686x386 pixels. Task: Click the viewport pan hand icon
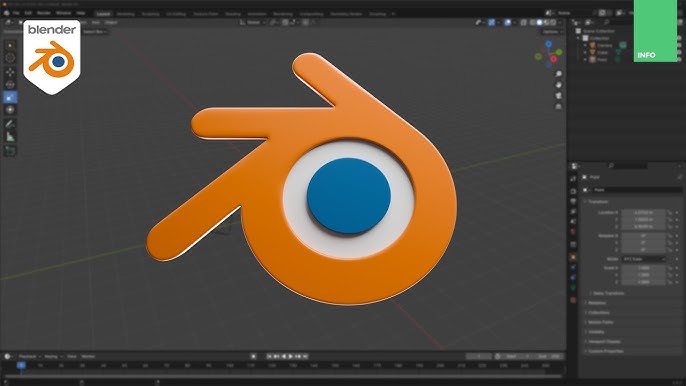559,84
